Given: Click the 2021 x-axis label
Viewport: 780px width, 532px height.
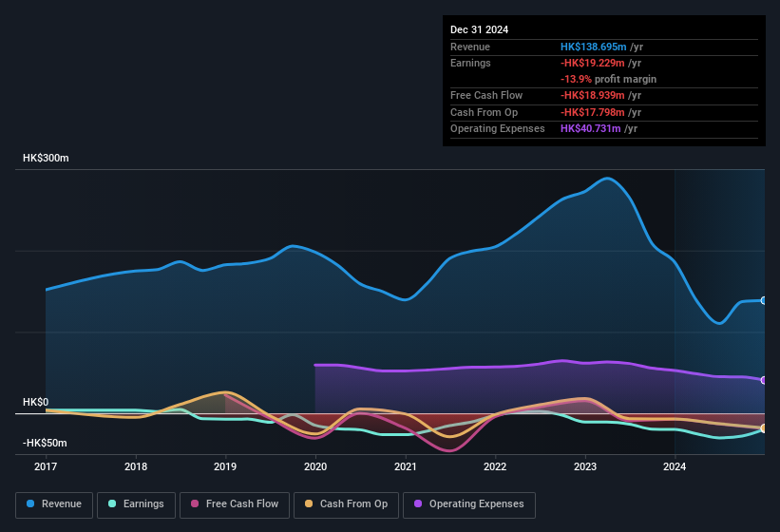Looking at the screenshot, I should 406,466.
